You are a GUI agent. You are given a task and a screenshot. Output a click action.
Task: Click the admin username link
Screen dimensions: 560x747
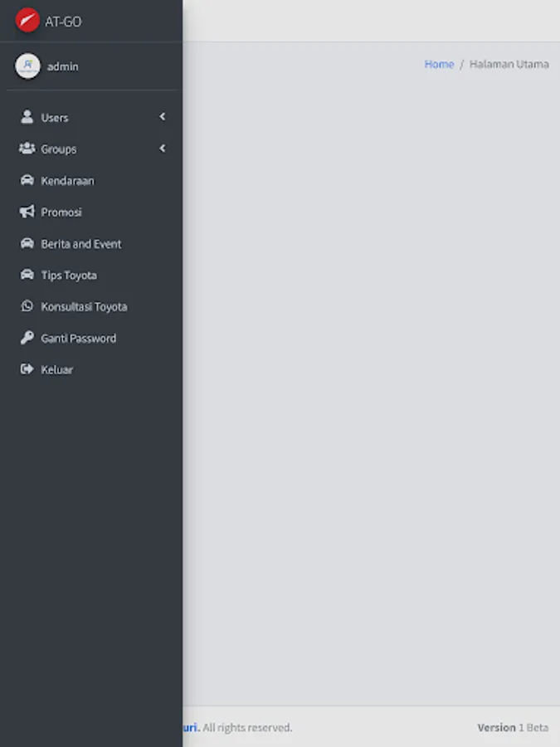click(x=63, y=66)
